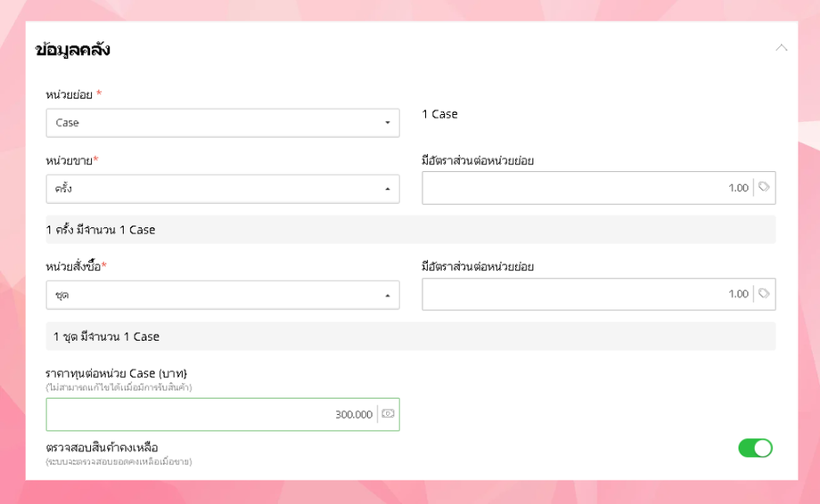
Task: Focus the หน่วยขาย ratio input showing 1.00
Action: (588, 188)
